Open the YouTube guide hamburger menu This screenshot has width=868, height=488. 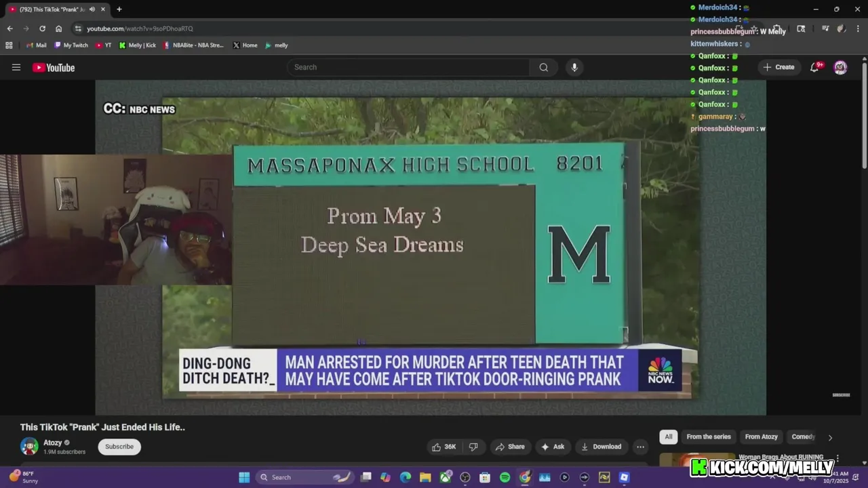pyautogui.click(x=16, y=67)
